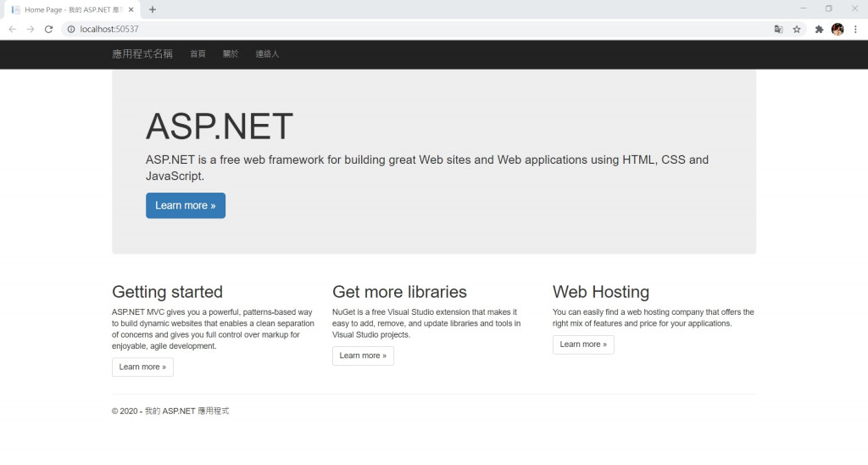Image resolution: width=868 pixels, height=465 pixels.
Task: Open the site info icon beside localhost
Action: pyautogui.click(x=71, y=30)
